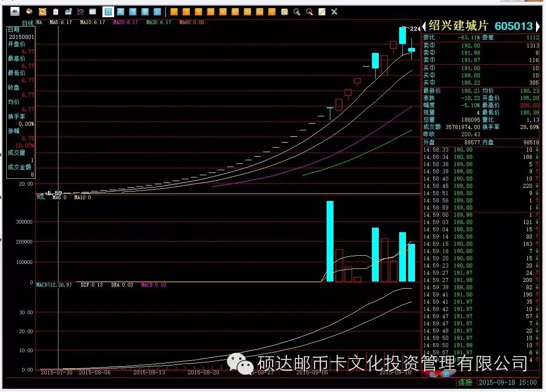
Task: Click stock name 绍兴建城片
Action: pos(459,26)
